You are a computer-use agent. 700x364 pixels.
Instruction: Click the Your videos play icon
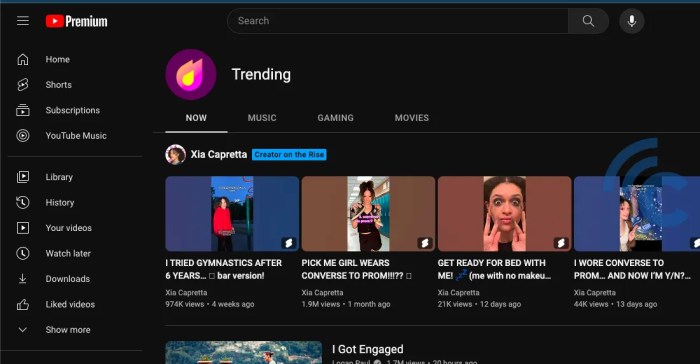tap(23, 228)
